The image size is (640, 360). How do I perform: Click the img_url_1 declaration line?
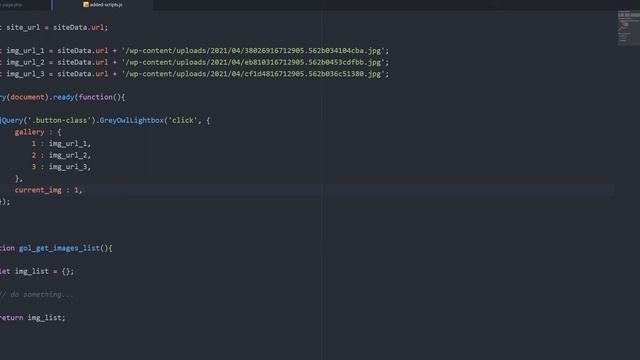coord(194,51)
